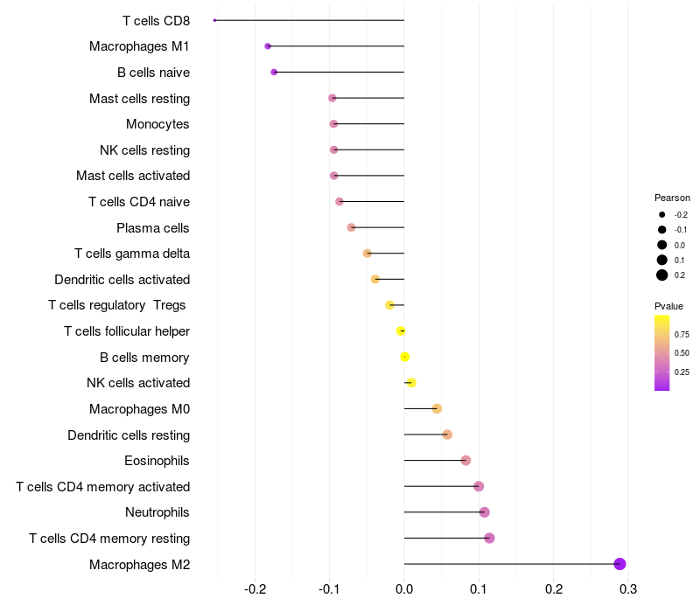Select the Macrophages M0 data point

(x=437, y=408)
